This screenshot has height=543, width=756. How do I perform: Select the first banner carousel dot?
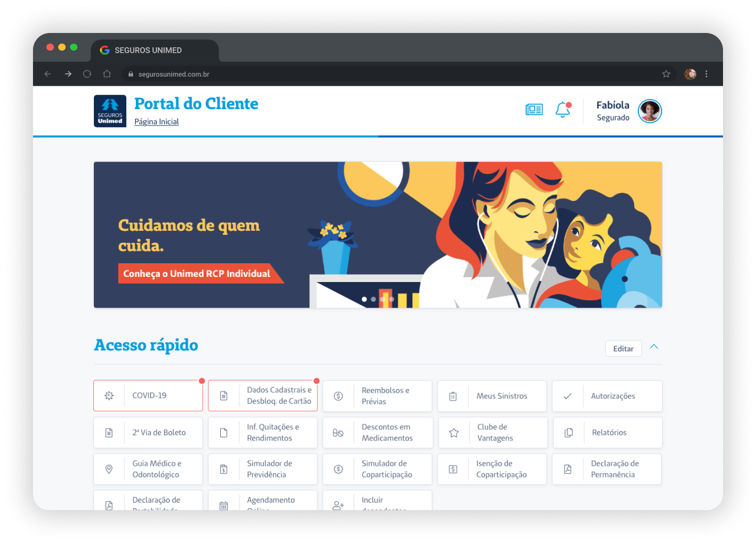pyautogui.click(x=364, y=299)
